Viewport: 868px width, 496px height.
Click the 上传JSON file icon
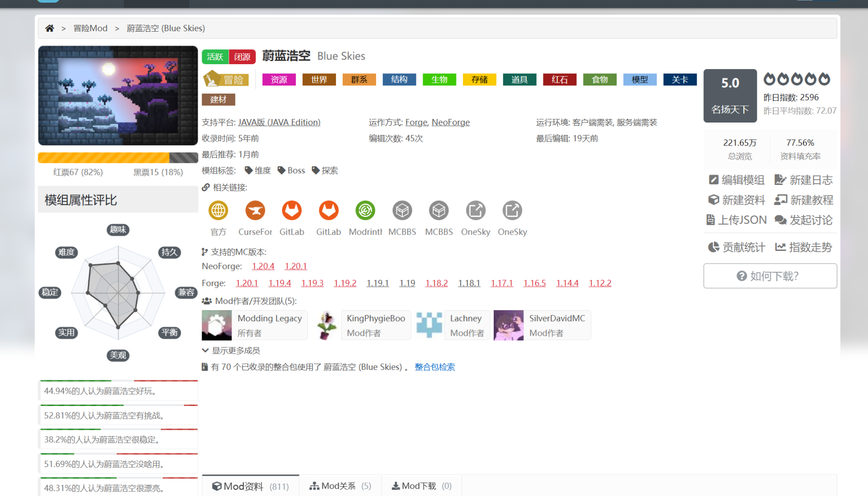point(711,220)
